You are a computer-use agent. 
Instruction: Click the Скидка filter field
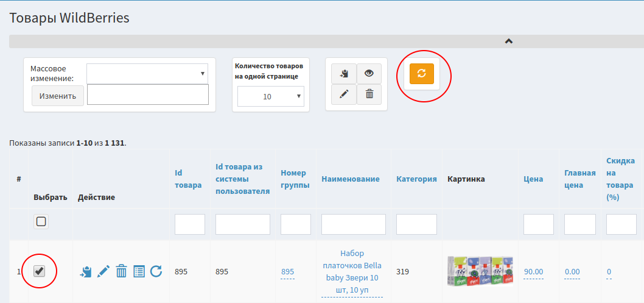[621, 224]
